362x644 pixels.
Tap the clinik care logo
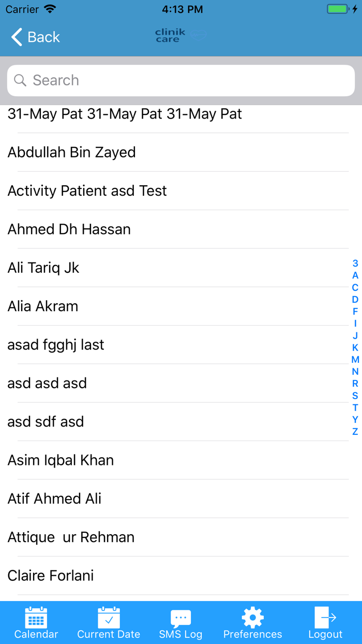[171, 36]
